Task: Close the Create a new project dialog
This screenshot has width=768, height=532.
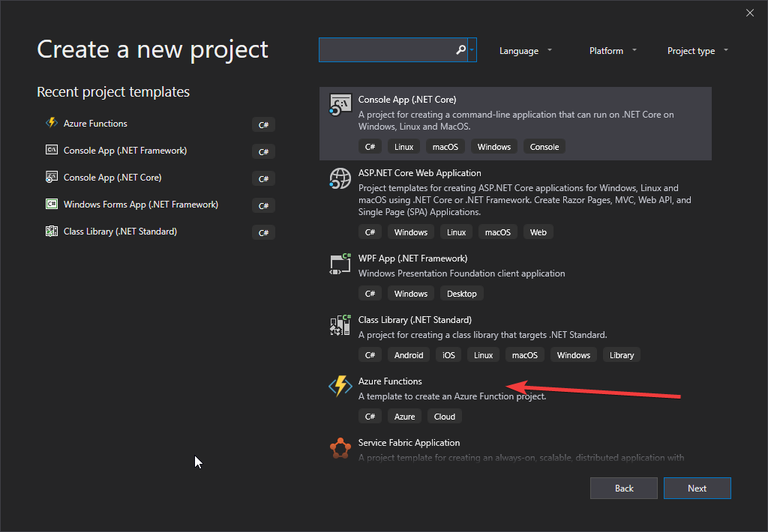Action: 750,13
